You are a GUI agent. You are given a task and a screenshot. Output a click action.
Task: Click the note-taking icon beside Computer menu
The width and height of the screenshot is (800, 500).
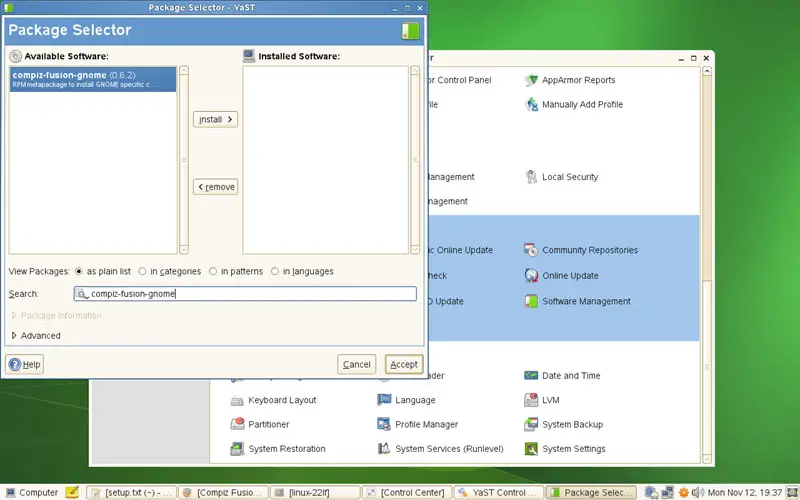click(x=72, y=492)
